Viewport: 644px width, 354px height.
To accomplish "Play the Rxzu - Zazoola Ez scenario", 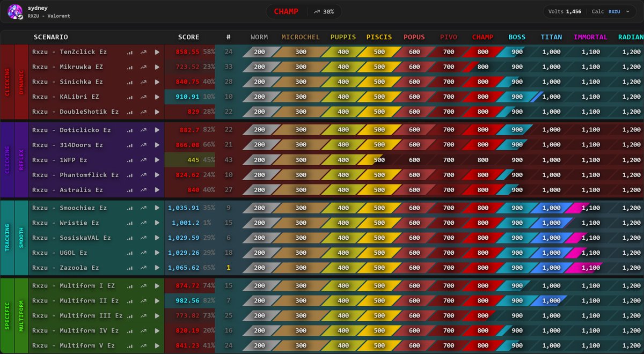I will coord(157,268).
